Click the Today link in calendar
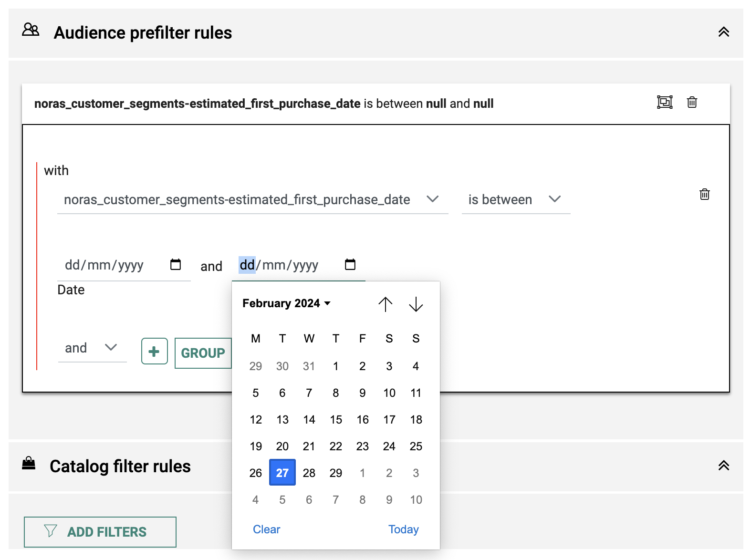 [x=403, y=529]
